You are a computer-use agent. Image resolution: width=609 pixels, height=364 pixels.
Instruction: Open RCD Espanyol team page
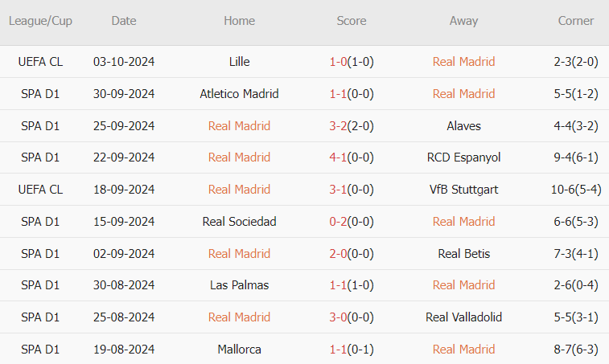click(463, 157)
